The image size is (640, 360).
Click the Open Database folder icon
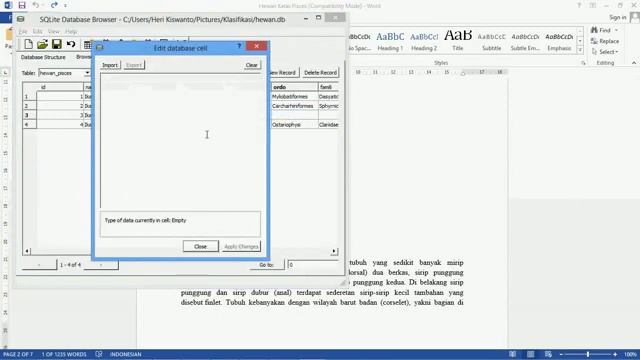coord(42,44)
